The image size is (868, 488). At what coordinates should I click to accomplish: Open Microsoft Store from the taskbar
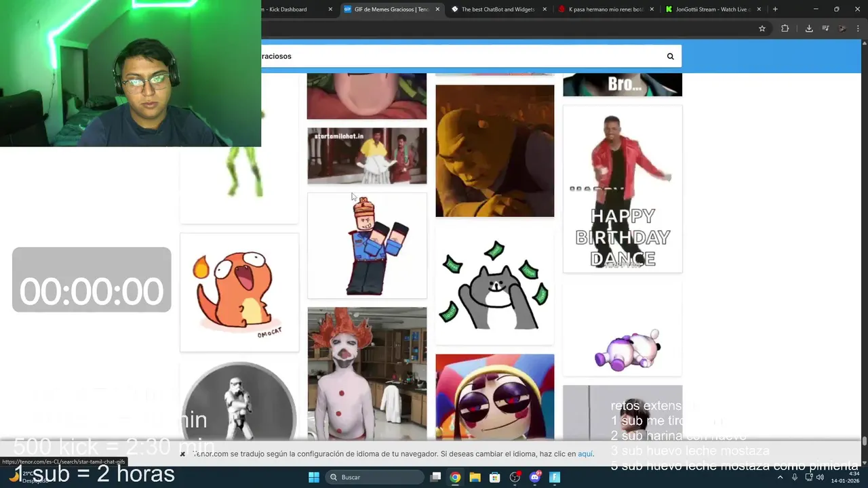[x=495, y=477]
